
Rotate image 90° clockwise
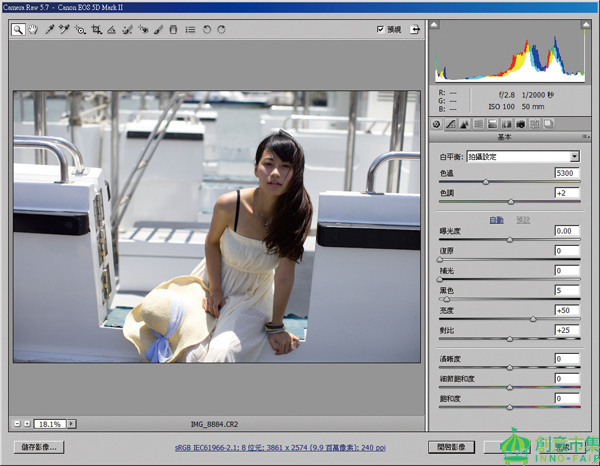222,29
